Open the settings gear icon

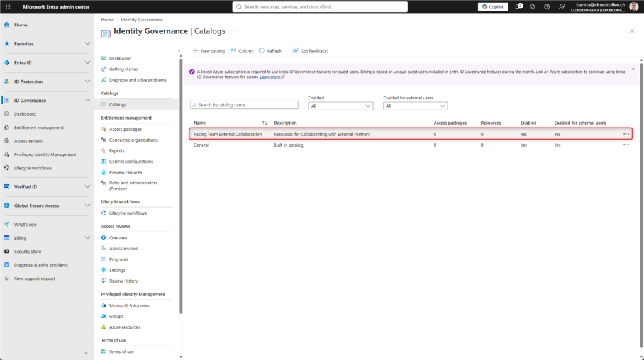coord(532,6)
